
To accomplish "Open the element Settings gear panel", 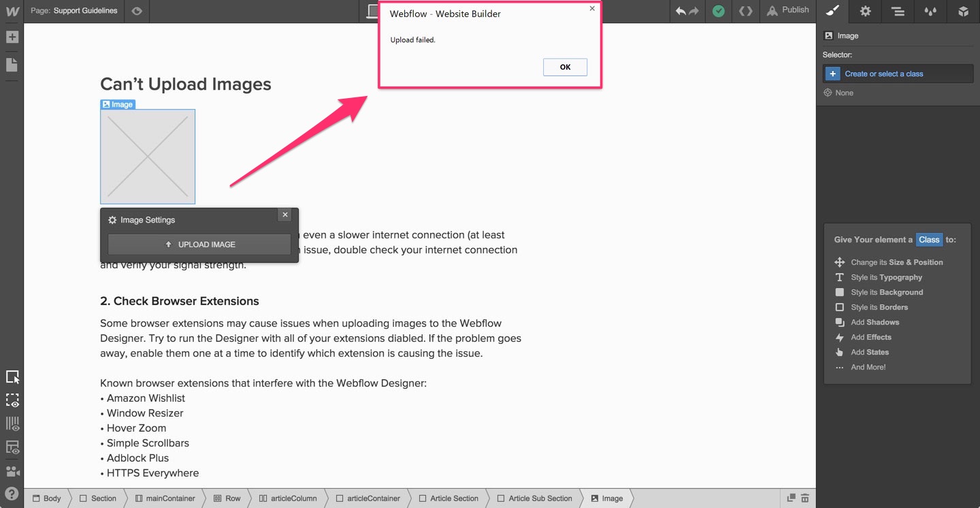I will click(864, 12).
